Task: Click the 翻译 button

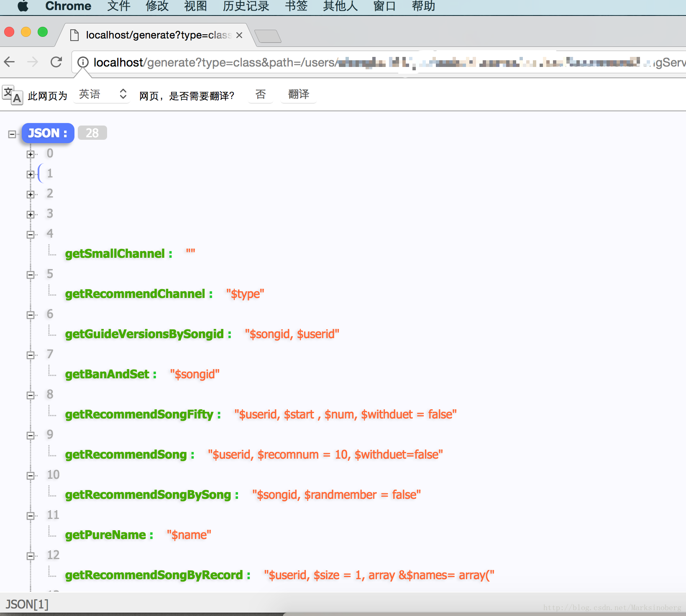Action: [x=299, y=94]
